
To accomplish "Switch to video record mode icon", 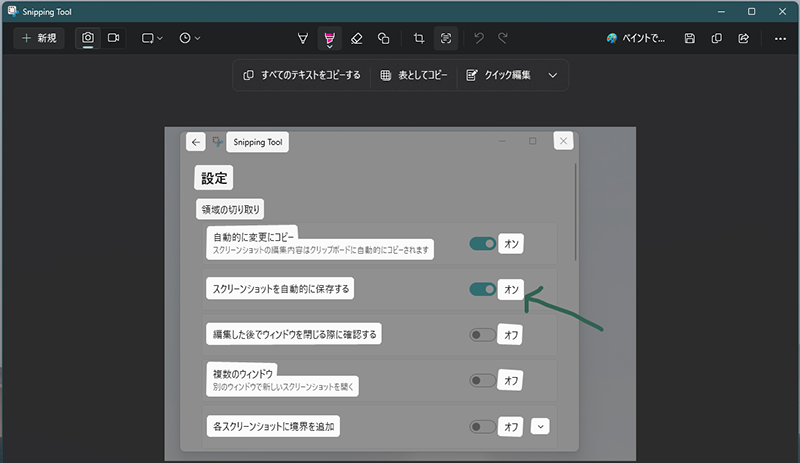I will point(113,38).
